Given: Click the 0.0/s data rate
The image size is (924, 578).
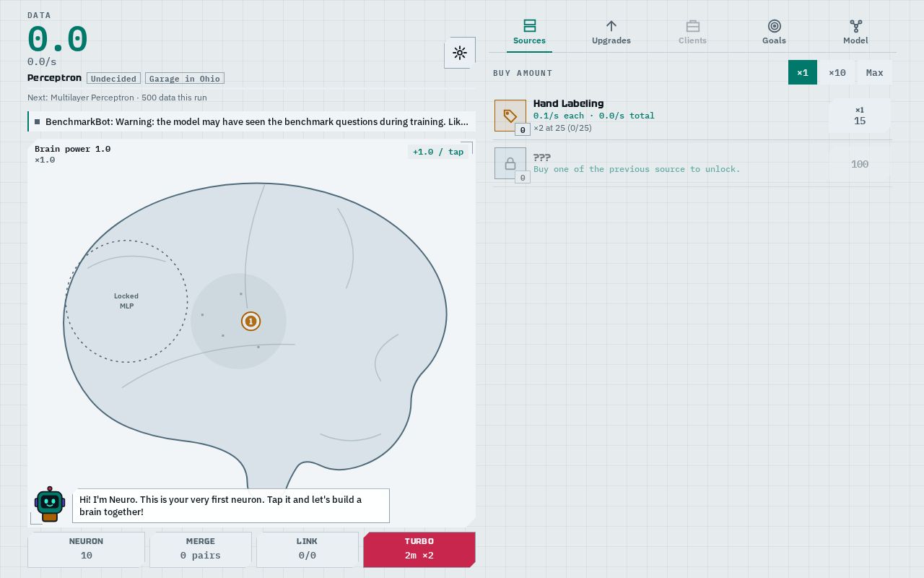Looking at the screenshot, I should 42,62.
